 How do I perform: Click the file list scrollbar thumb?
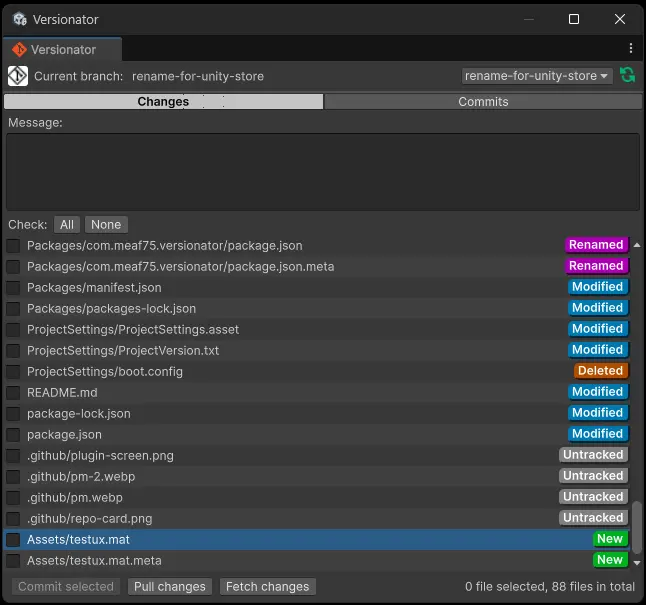pos(637,526)
